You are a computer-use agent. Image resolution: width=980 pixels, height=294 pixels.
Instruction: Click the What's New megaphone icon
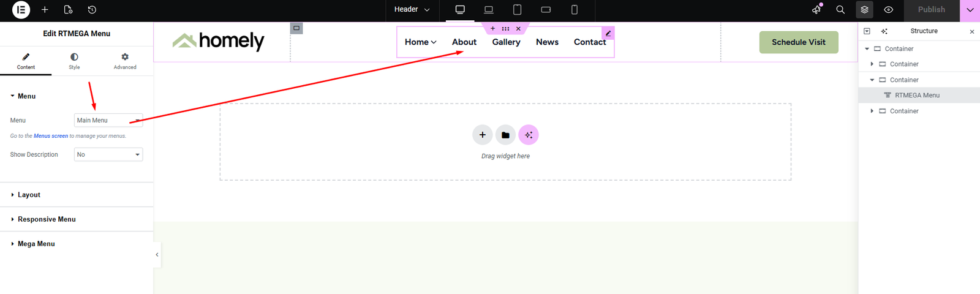click(x=816, y=10)
